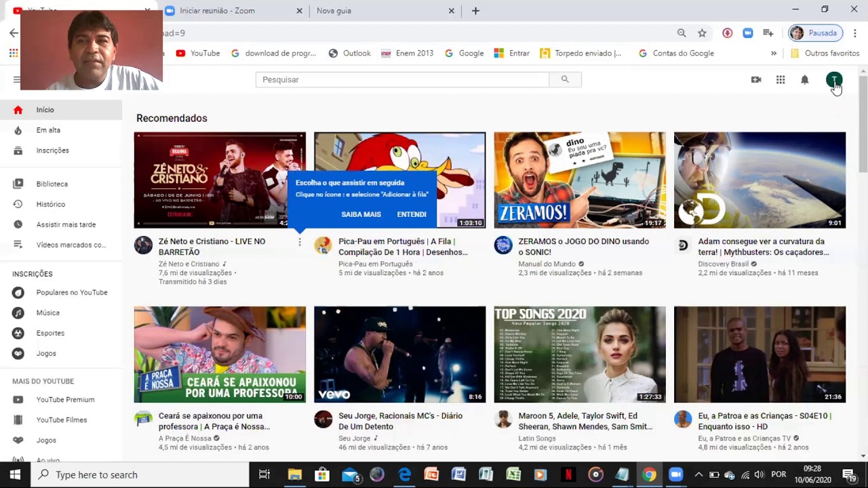The height and width of the screenshot is (488, 868).
Task: Open Zoom app in the taskbar
Action: tap(675, 474)
